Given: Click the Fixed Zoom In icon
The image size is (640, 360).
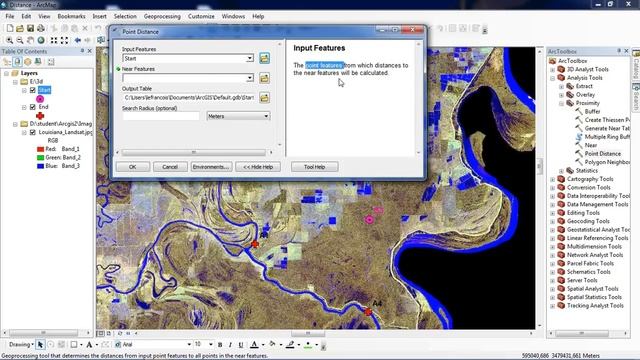Looking at the screenshot, I should 54,40.
